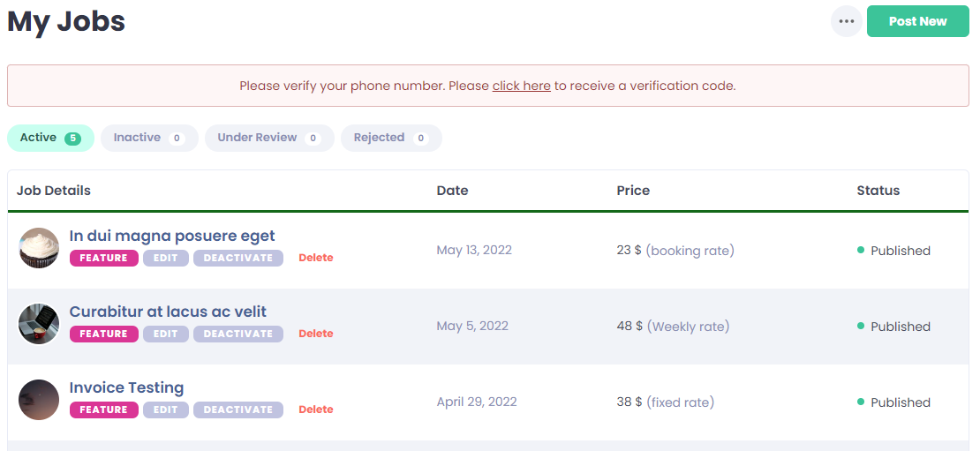
Task: Open 'In dui magna posuere eget' job title
Action: click(x=172, y=237)
